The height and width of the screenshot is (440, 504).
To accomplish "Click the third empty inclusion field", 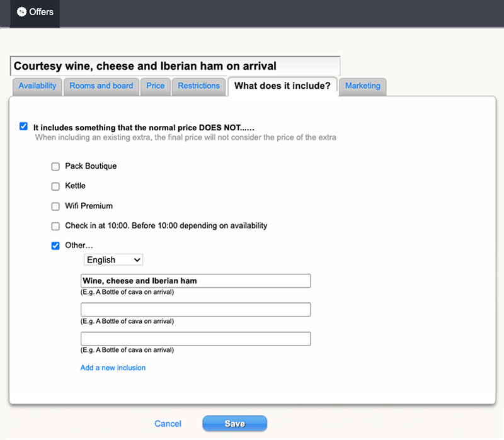I will click(196, 339).
